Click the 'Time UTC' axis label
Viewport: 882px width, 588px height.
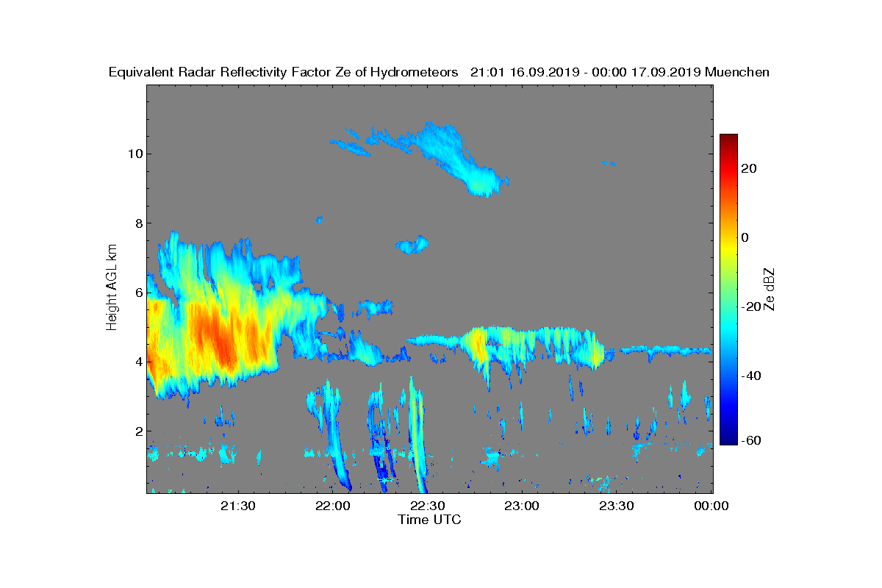point(429,520)
